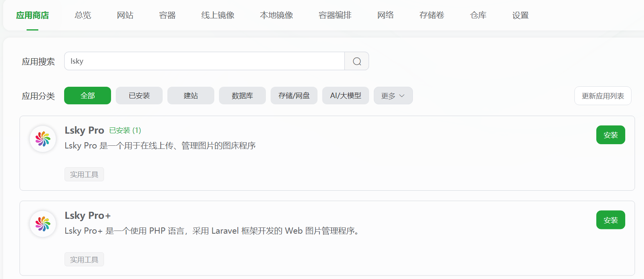Focus the 应用搜索 input containing lsky
644x279 pixels.
(204, 61)
